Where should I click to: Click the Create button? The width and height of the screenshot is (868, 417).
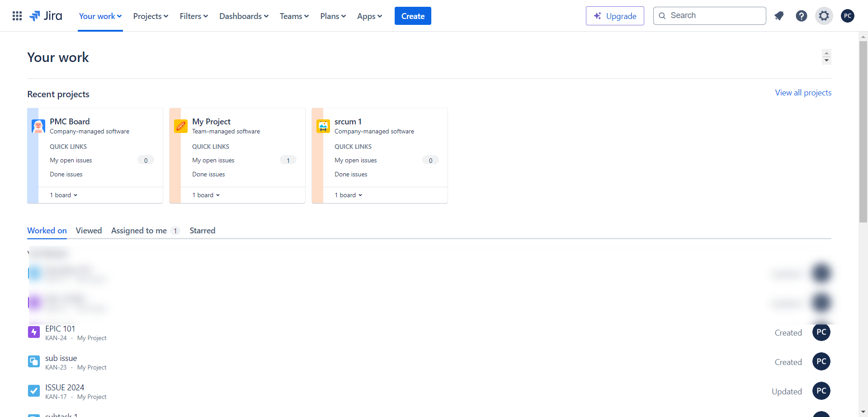[x=413, y=16]
